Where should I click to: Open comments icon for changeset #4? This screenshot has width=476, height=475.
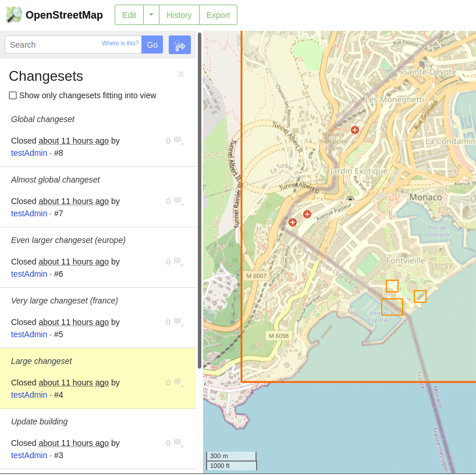click(179, 383)
